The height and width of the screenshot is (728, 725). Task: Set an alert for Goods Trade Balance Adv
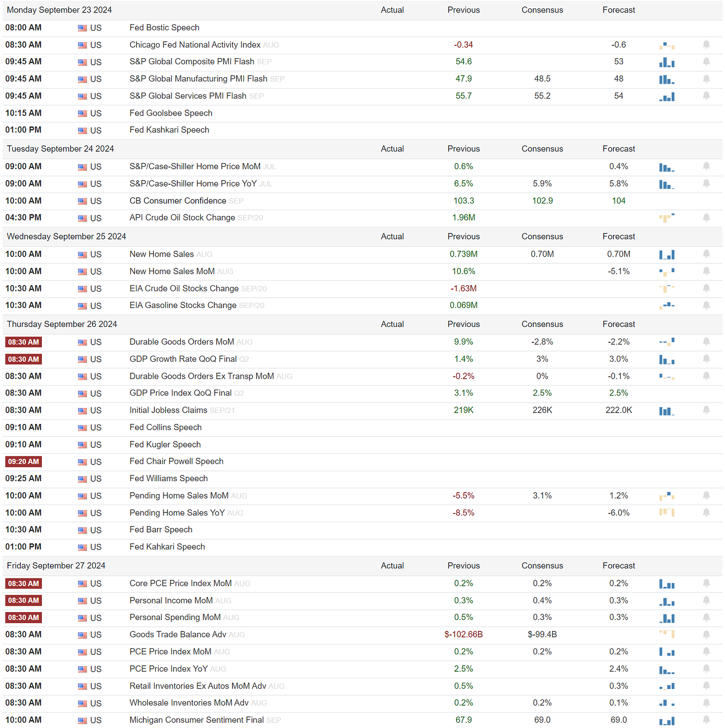pyautogui.click(x=706, y=634)
